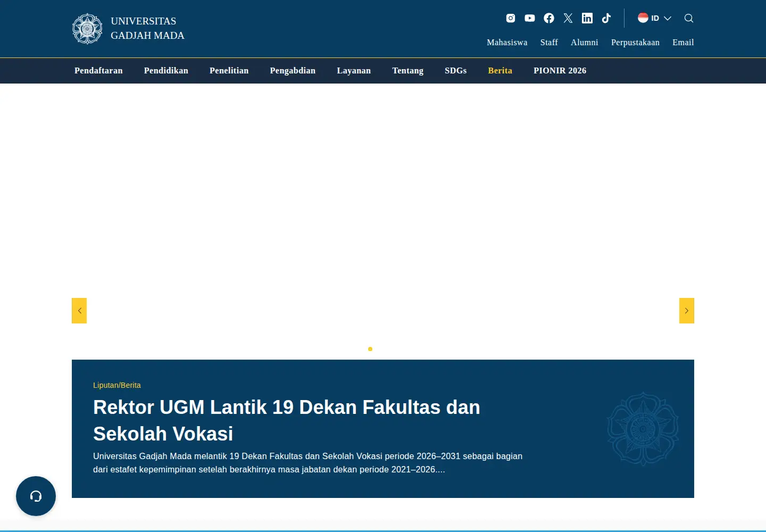Open the Rektor UGM Lantik 19 Dekan headline
Image resolution: width=766 pixels, height=532 pixels.
287,420
